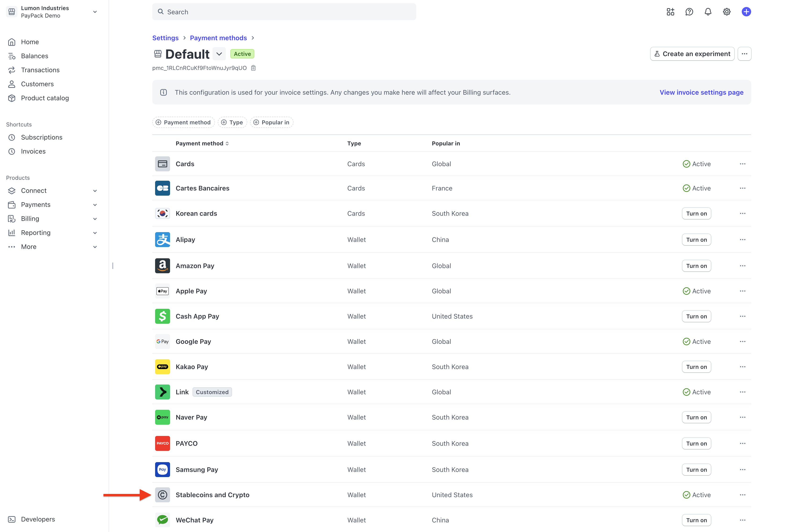Image resolution: width=793 pixels, height=532 pixels.
Task: Click the WeChat Pay logo icon
Action: 163,520
